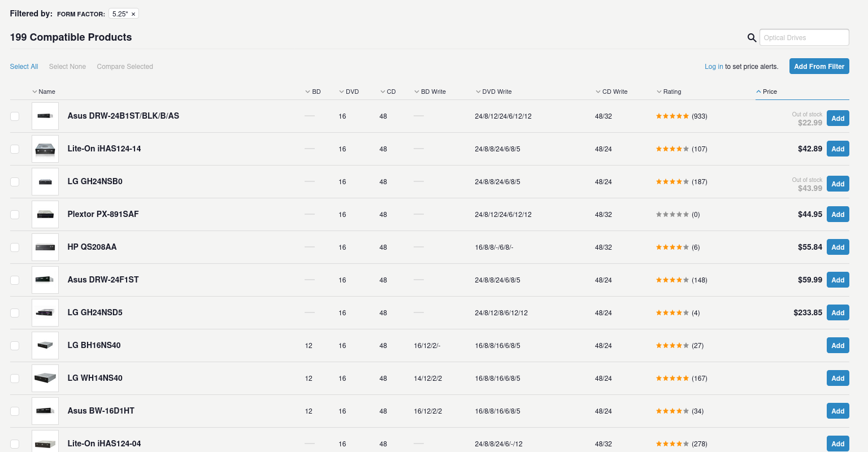The width and height of the screenshot is (868, 452).
Task: Click the Select None link
Action: [67, 67]
